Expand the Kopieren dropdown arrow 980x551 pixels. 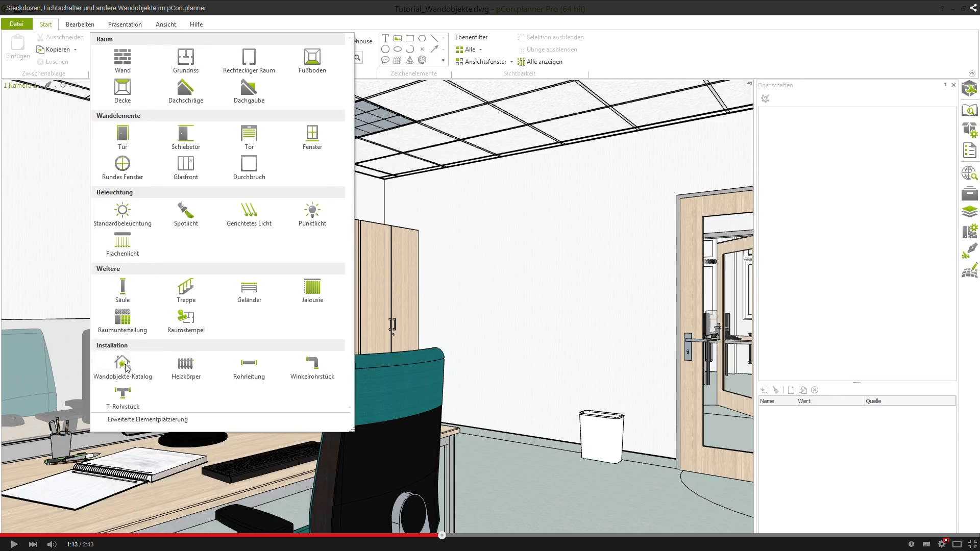click(x=76, y=49)
